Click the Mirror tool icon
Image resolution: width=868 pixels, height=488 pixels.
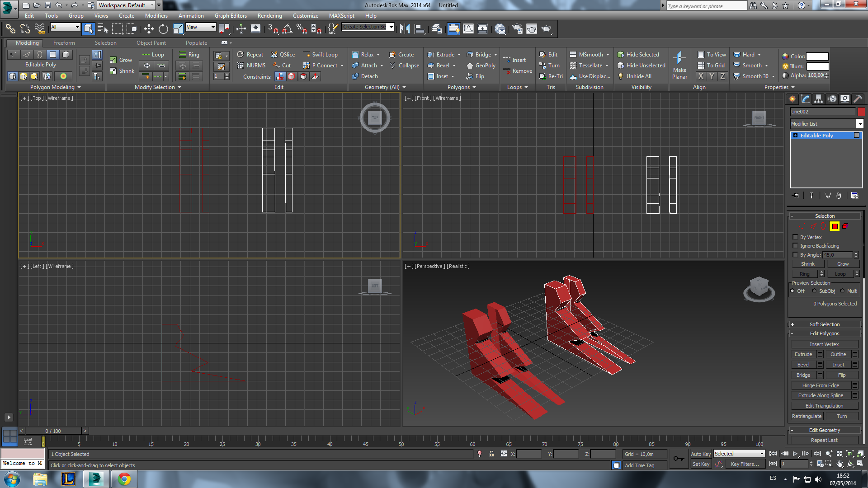pyautogui.click(x=405, y=29)
